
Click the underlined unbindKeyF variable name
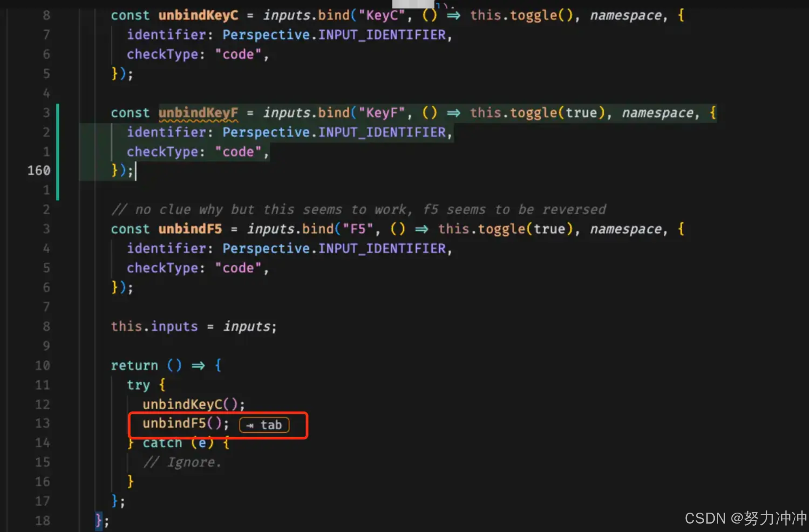(x=198, y=113)
